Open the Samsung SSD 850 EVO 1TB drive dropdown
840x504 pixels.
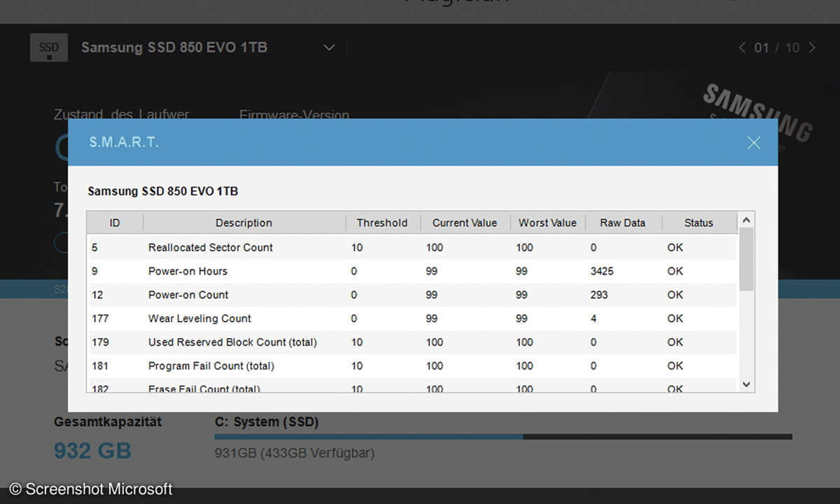(x=329, y=48)
